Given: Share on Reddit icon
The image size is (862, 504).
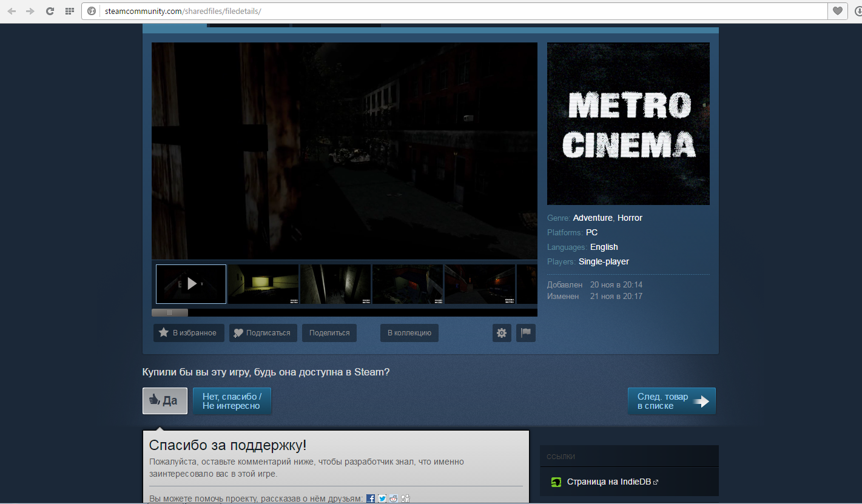Looking at the screenshot, I should (394, 499).
